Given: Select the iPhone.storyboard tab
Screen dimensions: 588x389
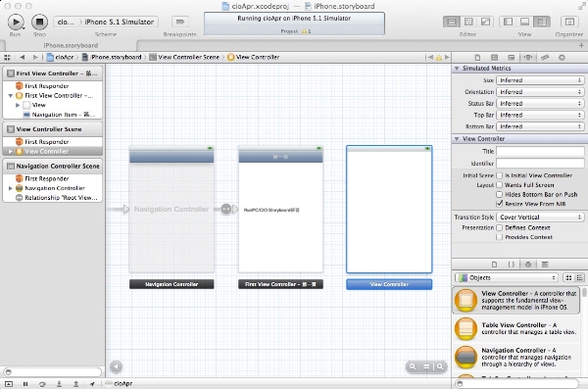Looking at the screenshot, I should click(x=71, y=45).
